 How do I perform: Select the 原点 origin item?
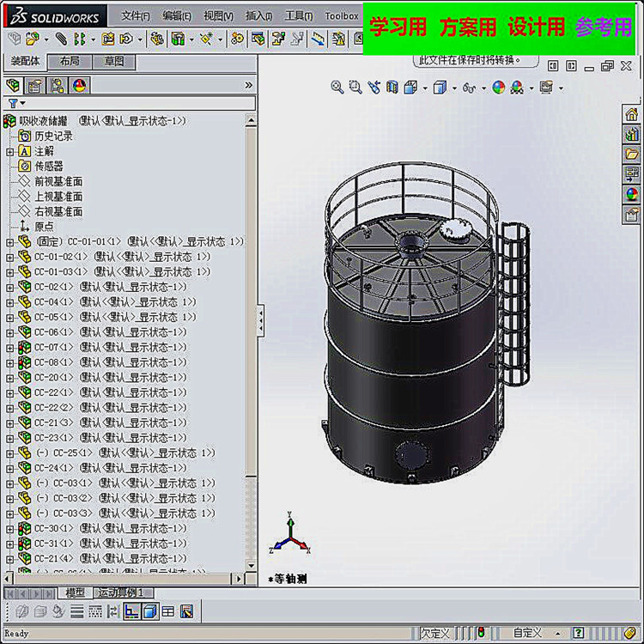[x=44, y=227]
